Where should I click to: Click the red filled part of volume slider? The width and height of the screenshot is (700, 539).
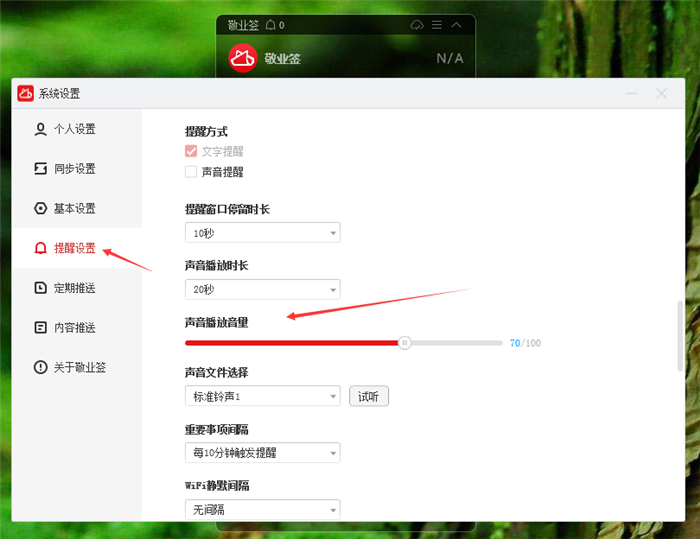(x=292, y=343)
